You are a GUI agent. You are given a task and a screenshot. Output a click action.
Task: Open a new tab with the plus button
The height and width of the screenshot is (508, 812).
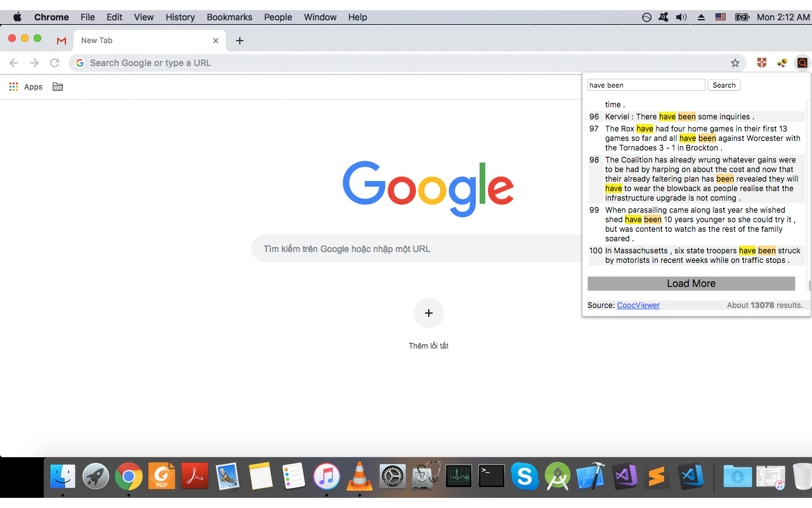click(239, 41)
